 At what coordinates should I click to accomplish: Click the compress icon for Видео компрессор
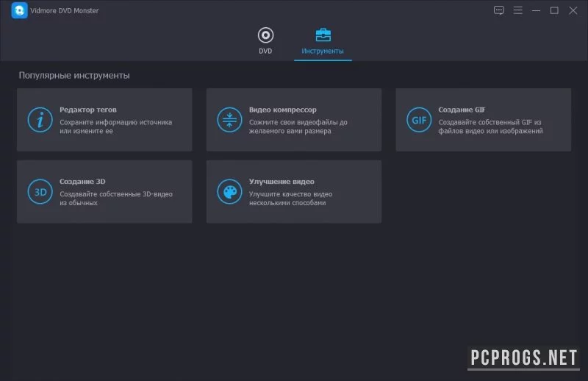pos(229,120)
